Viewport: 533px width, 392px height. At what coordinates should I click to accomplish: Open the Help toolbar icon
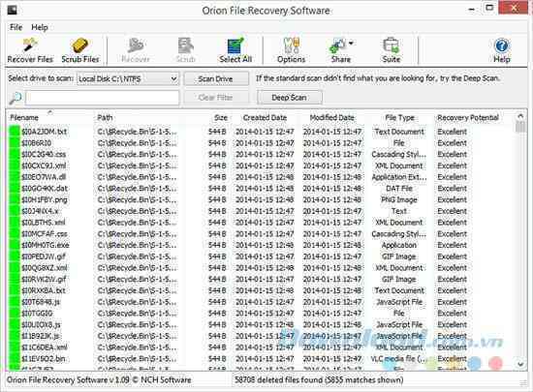point(502,50)
